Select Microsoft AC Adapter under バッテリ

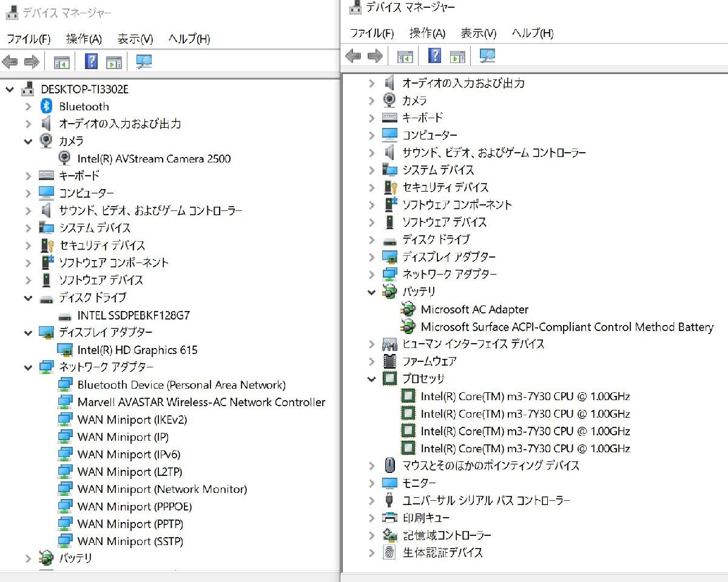474,309
